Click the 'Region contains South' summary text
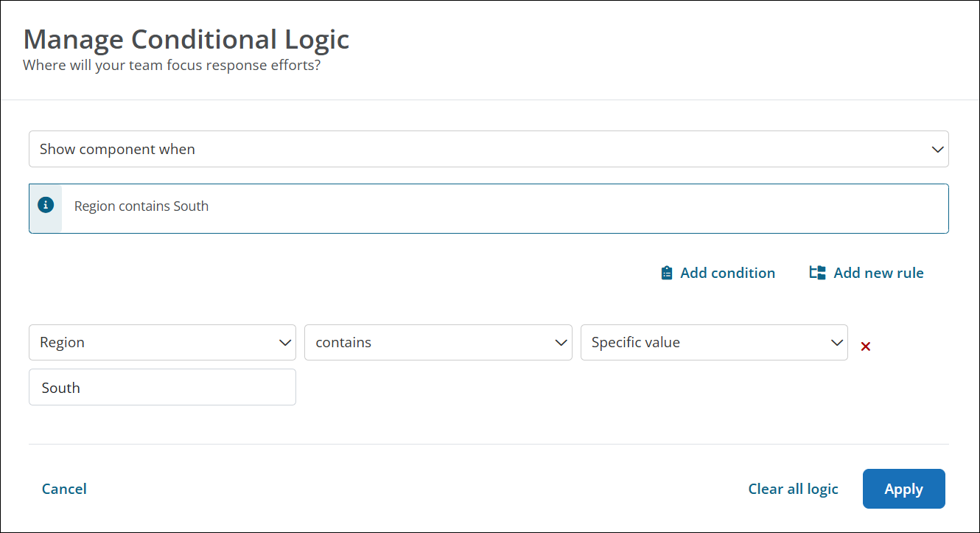The height and width of the screenshot is (533, 980). [x=141, y=206]
